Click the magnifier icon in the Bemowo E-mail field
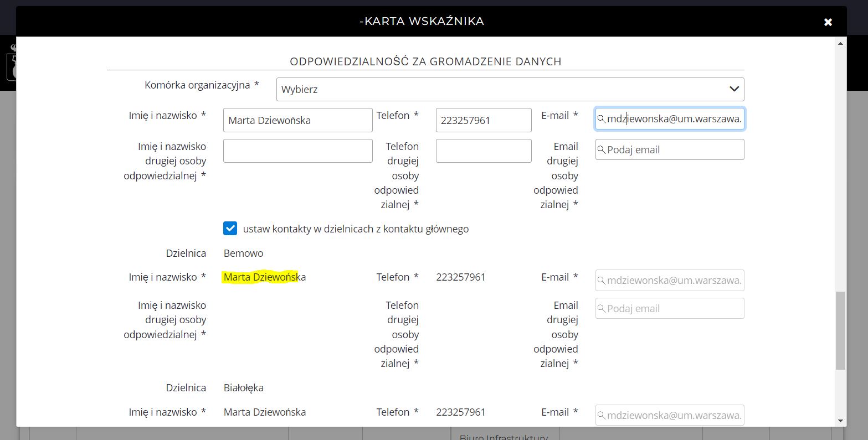This screenshot has height=440, width=868. tap(601, 281)
